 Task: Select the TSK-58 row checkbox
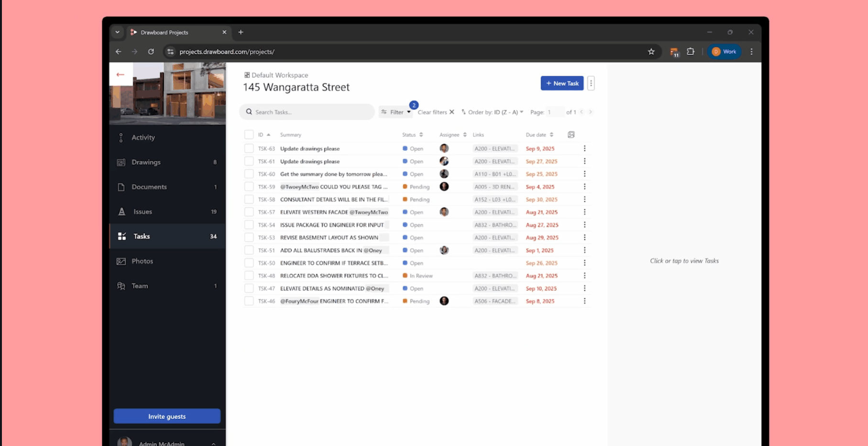[249, 200]
